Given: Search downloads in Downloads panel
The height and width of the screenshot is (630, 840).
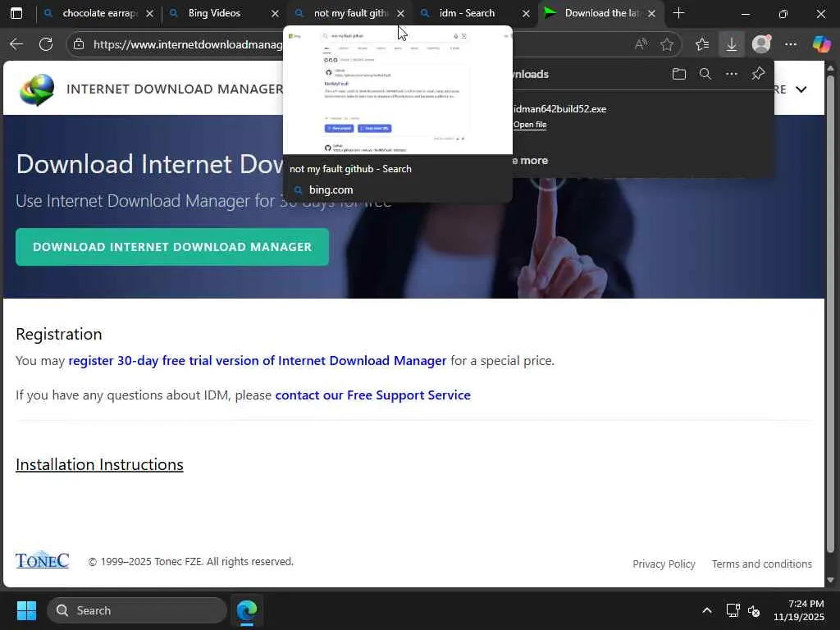Looking at the screenshot, I should pyautogui.click(x=705, y=74).
